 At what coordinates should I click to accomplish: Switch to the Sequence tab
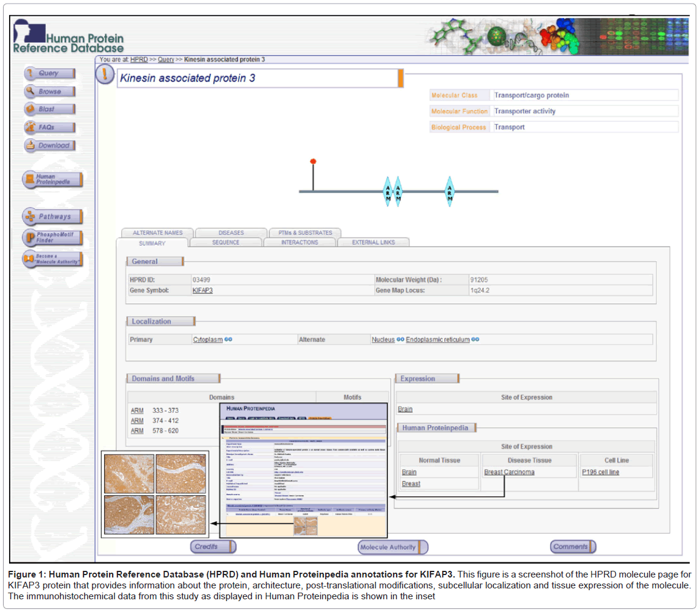click(225, 242)
